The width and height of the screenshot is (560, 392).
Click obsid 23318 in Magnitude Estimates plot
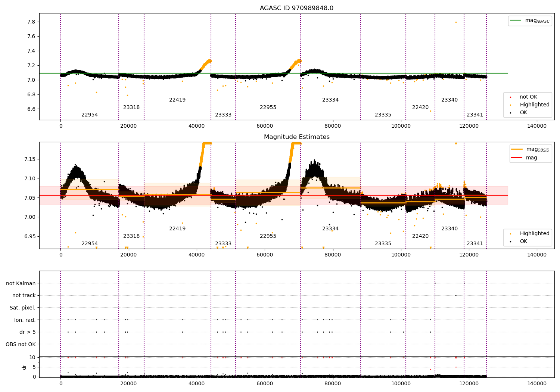click(x=131, y=236)
